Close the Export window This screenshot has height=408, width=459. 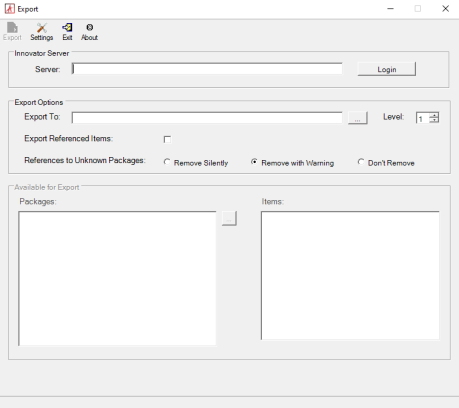pyautogui.click(x=445, y=9)
